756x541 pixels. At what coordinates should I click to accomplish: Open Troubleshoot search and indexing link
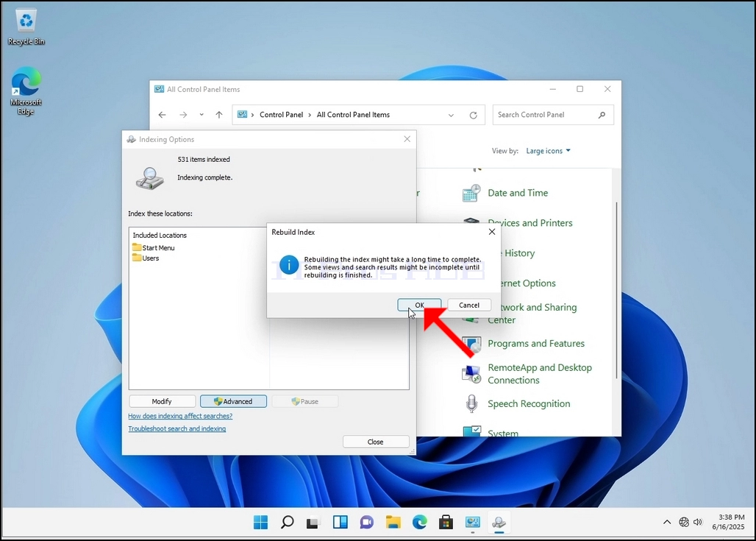click(177, 428)
